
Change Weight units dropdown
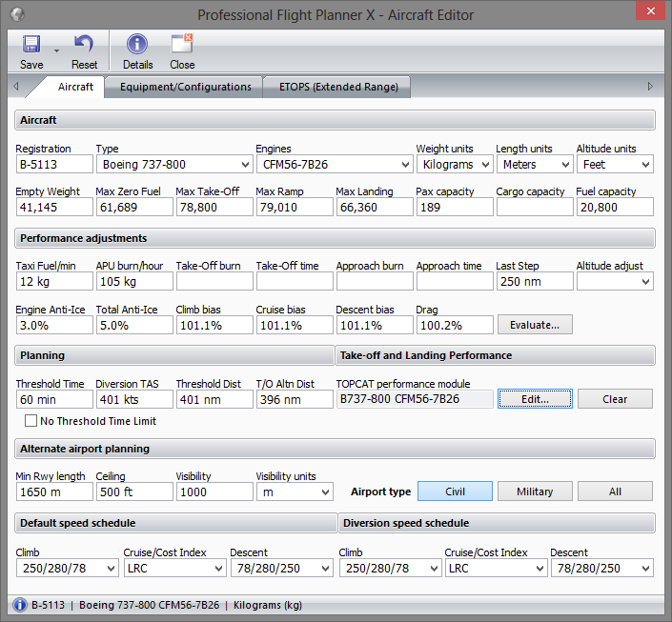click(455, 165)
